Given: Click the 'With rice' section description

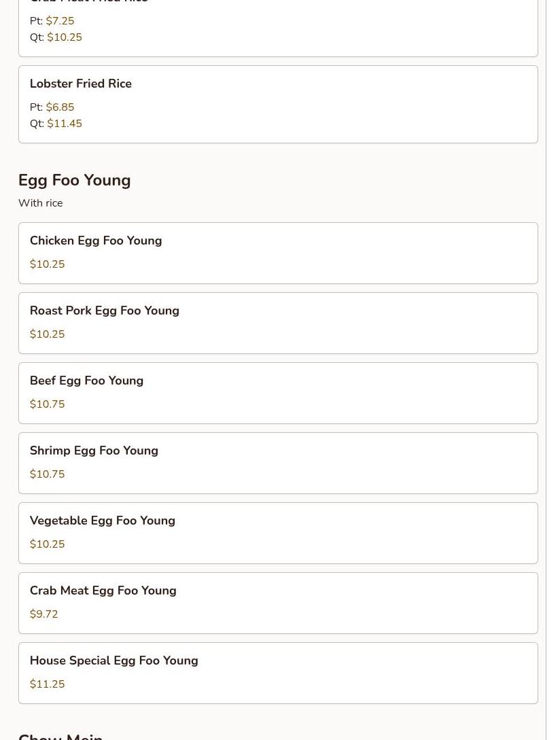Looking at the screenshot, I should tap(40, 203).
